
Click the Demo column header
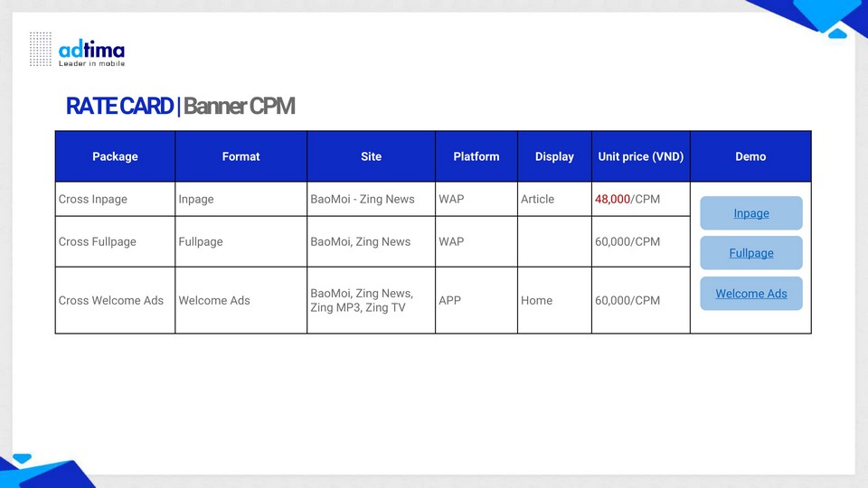coord(750,156)
